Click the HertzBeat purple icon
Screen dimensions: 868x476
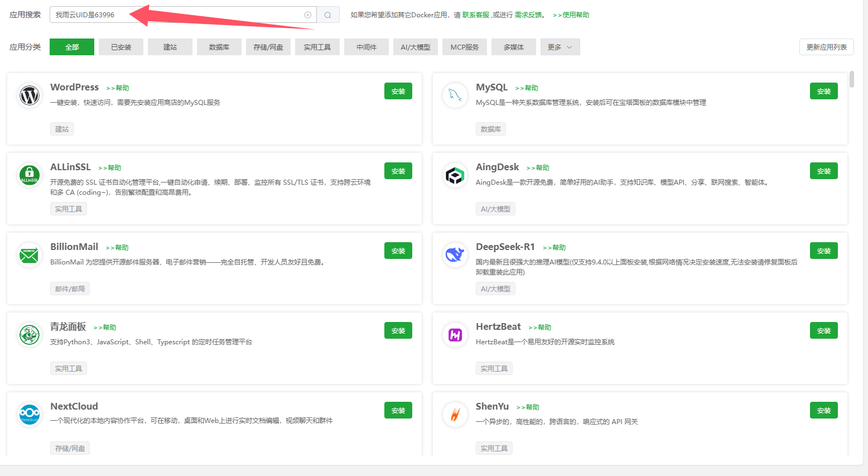(x=455, y=335)
